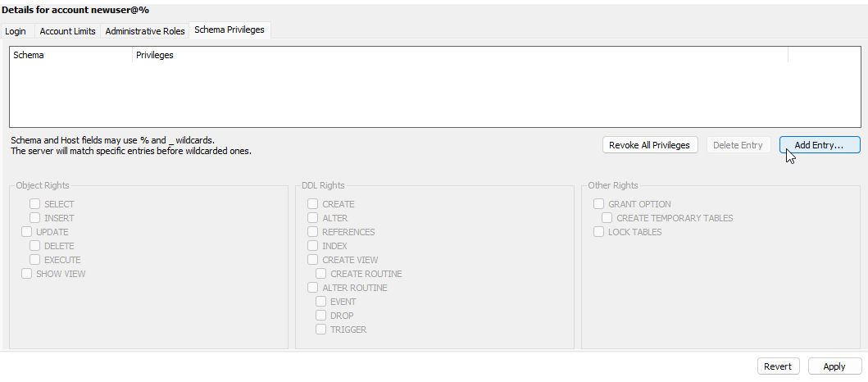Toggle the UPDATE privilege checkbox
The image size is (868, 382).
pyautogui.click(x=27, y=232)
